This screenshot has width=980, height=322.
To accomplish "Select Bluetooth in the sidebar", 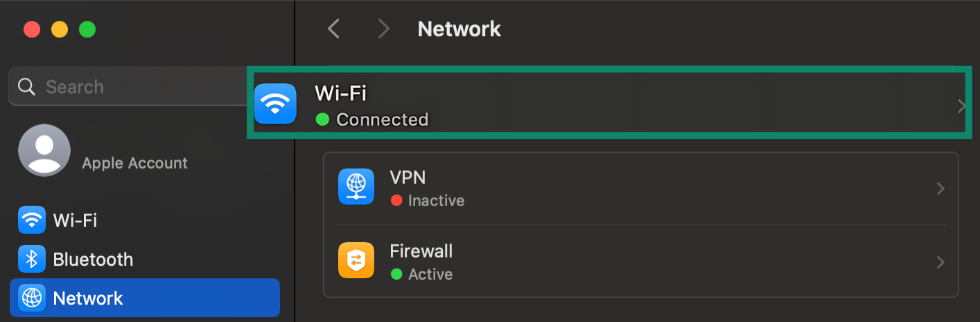I will [x=93, y=260].
